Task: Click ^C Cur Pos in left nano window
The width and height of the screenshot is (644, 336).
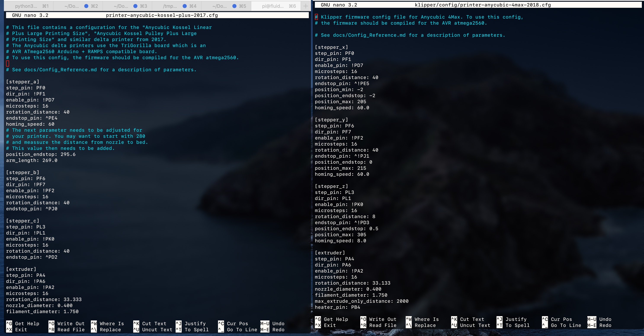Action: point(233,323)
